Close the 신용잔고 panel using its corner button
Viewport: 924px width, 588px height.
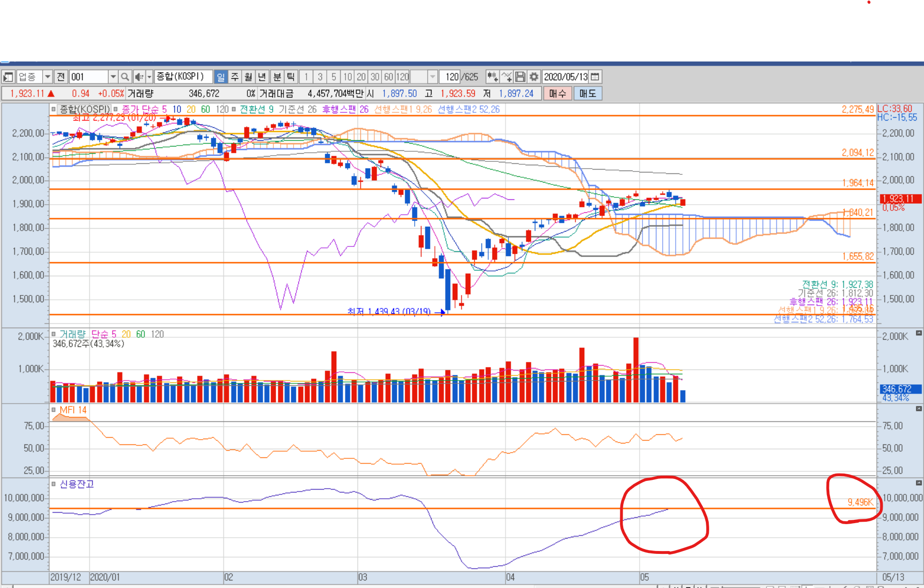click(x=918, y=483)
